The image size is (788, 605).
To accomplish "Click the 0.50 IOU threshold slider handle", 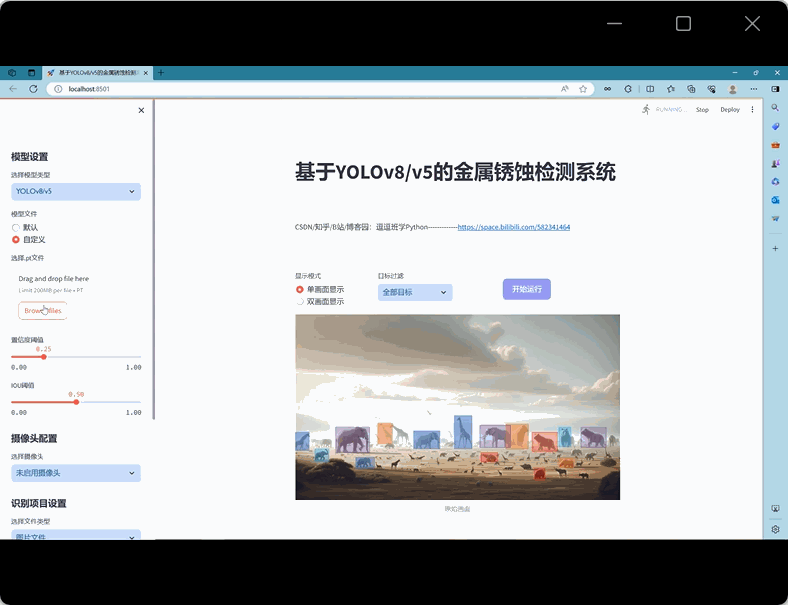I will 76,402.
